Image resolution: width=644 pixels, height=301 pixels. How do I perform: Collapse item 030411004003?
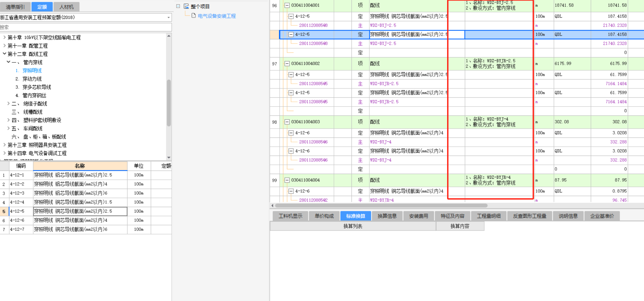pos(287,122)
